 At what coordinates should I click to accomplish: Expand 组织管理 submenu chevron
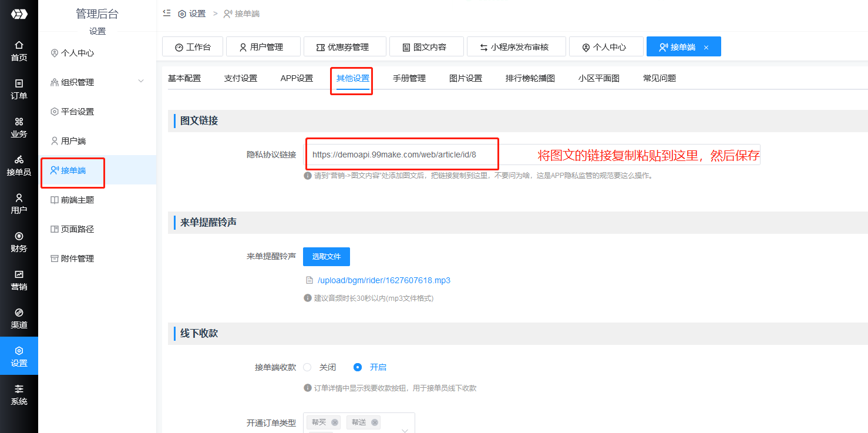pyautogui.click(x=141, y=81)
